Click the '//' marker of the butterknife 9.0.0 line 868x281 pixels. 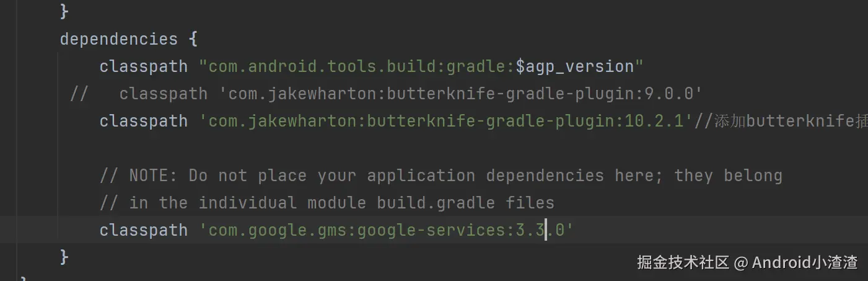pos(79,94)
